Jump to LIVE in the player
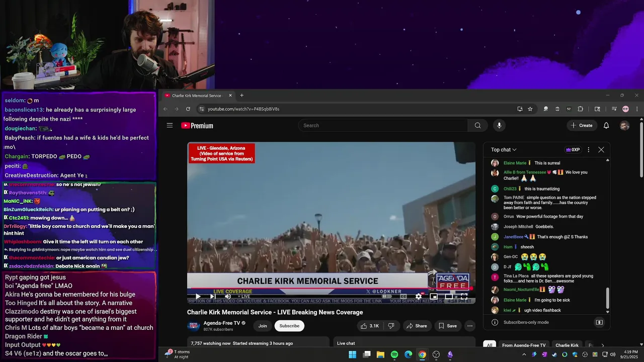 point(244,297)
